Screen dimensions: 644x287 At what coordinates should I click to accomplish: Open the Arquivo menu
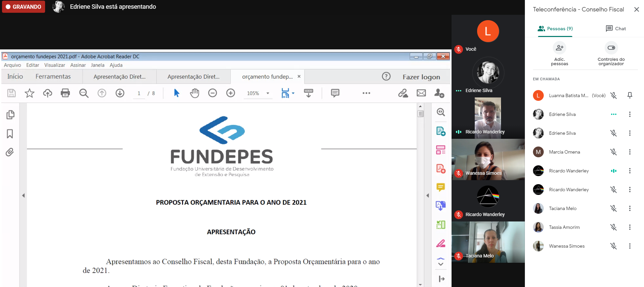click(x=12, y=65)
